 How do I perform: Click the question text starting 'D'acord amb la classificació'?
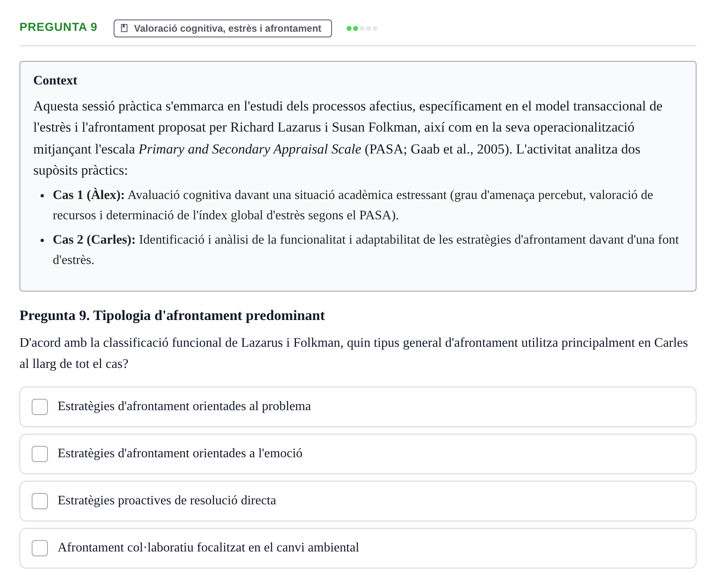[x=354, y=353]
